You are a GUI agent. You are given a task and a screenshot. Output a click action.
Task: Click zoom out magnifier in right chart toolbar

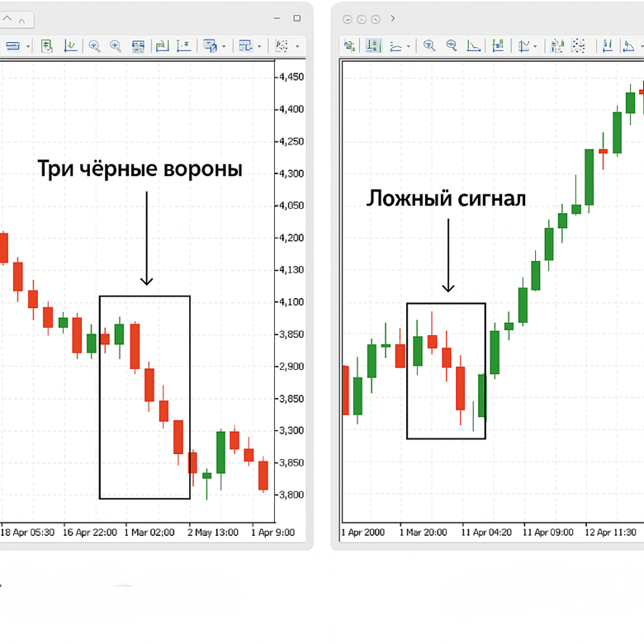click(x=452, y=46)
